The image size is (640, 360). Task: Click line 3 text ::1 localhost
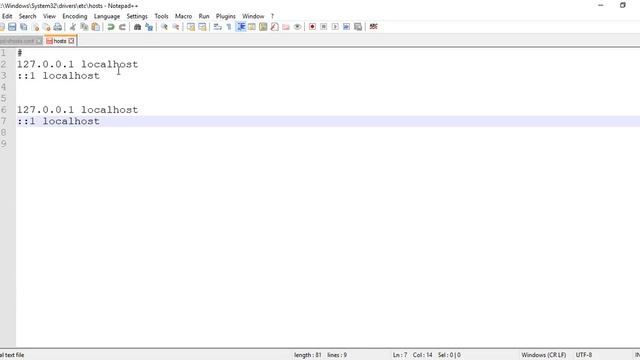coord(58,76)
